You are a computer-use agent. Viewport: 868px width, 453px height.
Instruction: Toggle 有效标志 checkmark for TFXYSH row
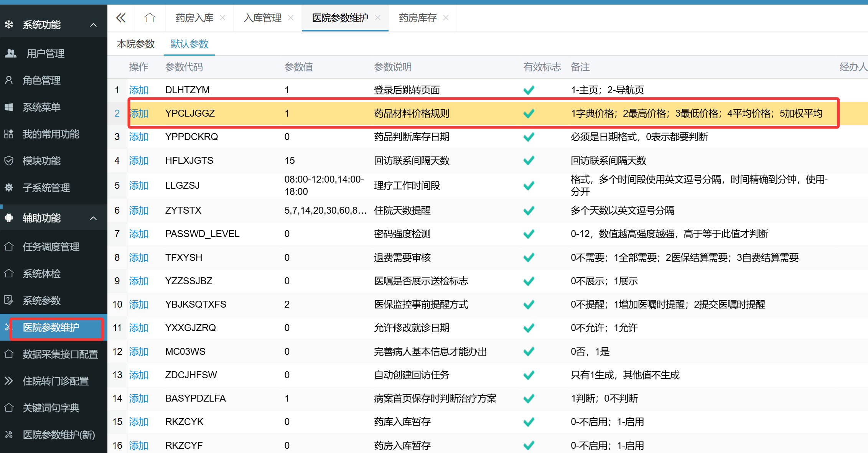[x=529, y=257]
